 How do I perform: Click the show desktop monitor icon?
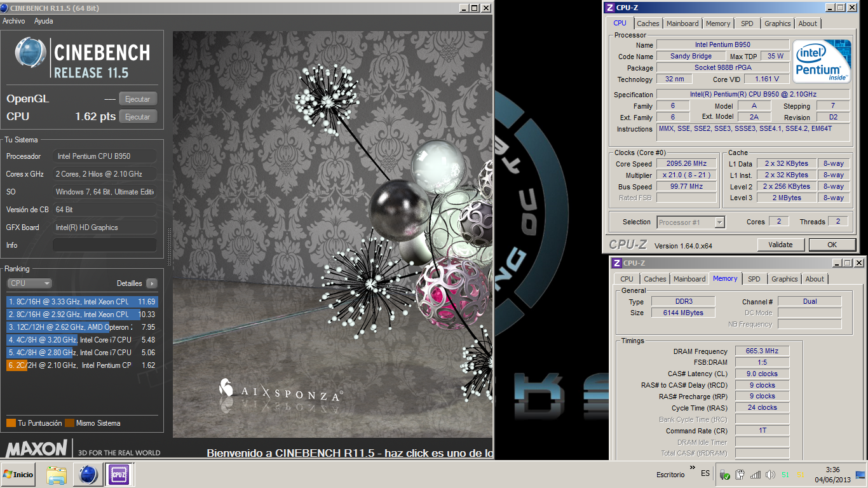click(x=860, y=475)
